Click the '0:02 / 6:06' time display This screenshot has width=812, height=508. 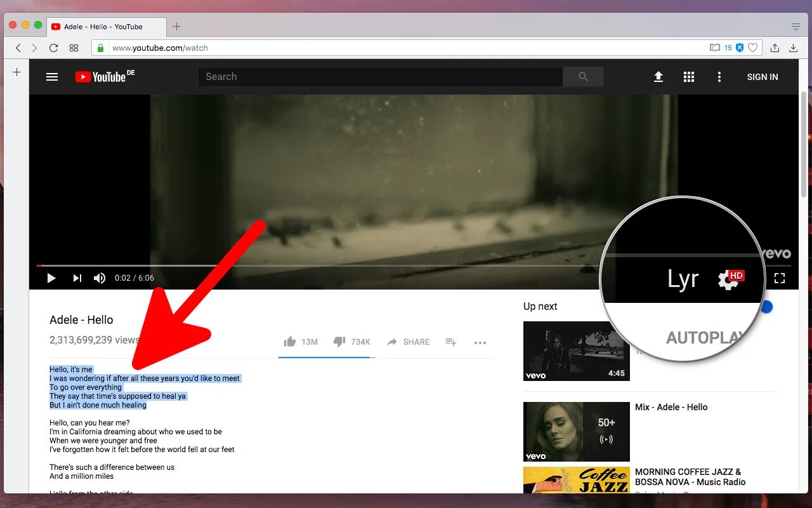coord(134,278)
